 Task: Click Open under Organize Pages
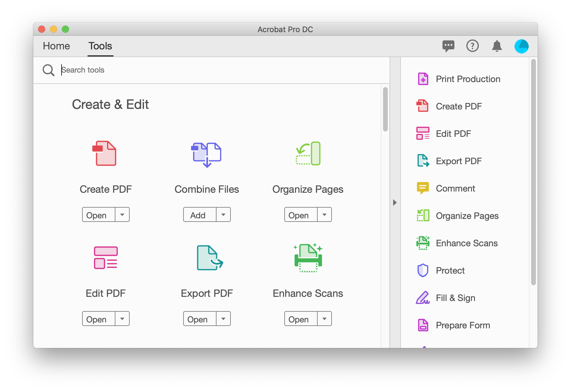301,214
